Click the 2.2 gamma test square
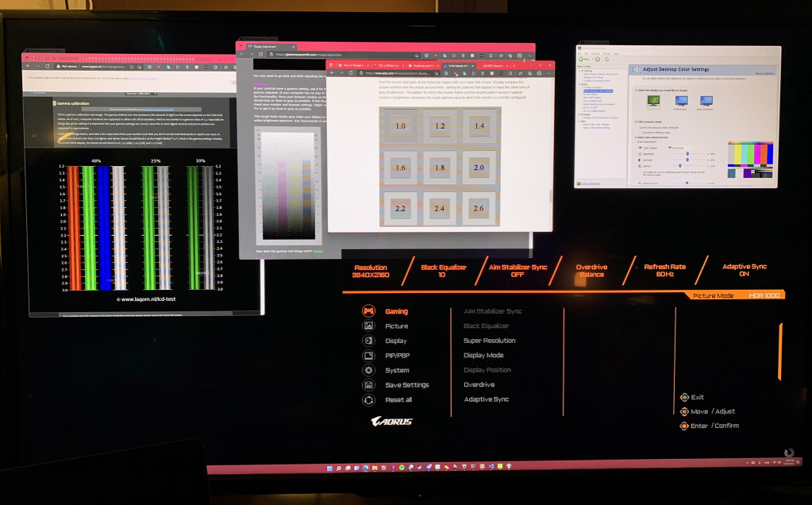Screen dimensions: 812x505 pyautogui.click(x=400, y=208)
